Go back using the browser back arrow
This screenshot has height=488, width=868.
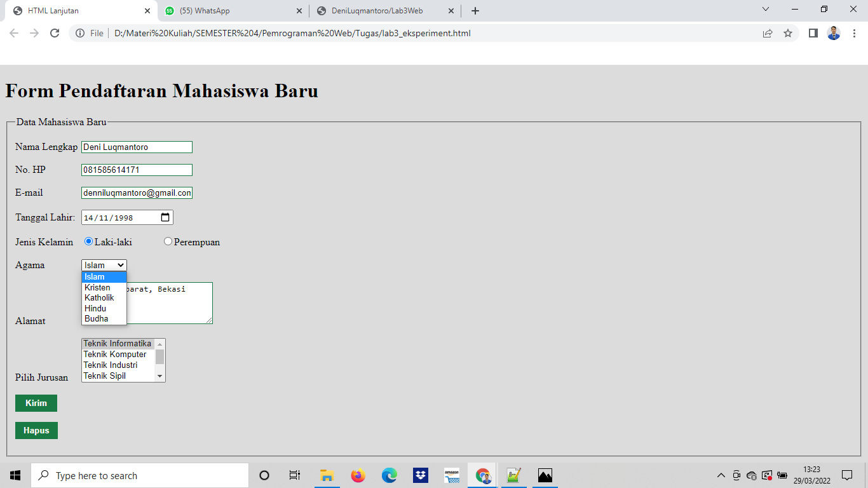point(13,33)
